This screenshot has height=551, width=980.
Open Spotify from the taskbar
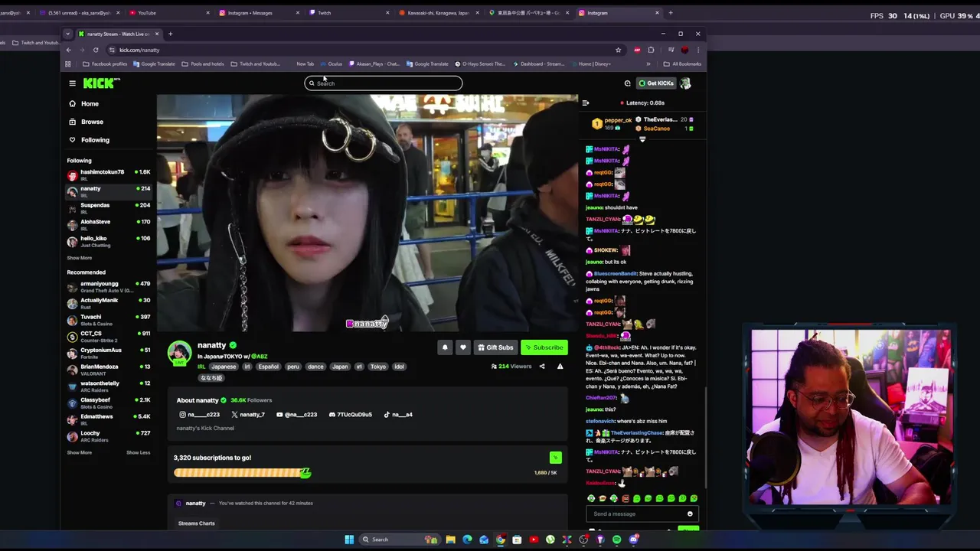click(616, 540)
